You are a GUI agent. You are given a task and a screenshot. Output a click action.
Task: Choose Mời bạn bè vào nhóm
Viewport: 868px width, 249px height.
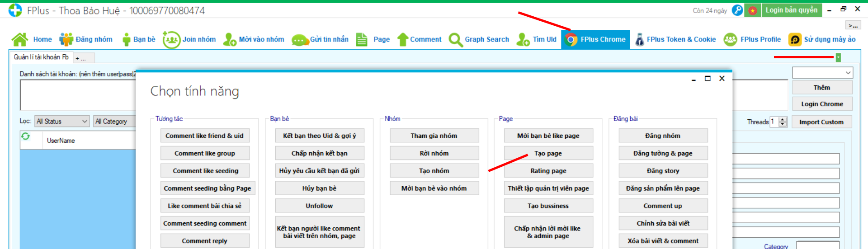click(434, 188)
